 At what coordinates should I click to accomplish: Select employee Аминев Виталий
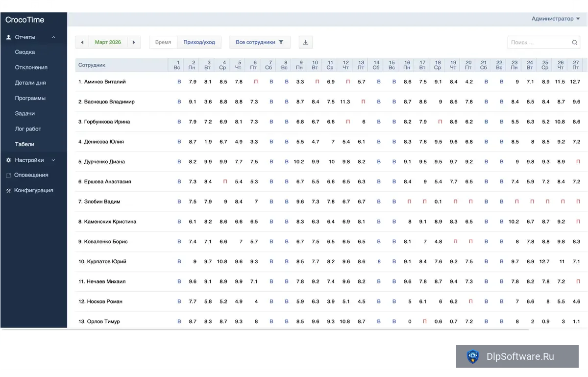(102, 82)
